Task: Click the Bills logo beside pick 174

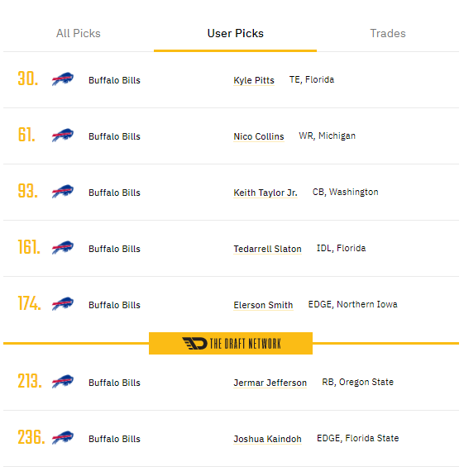Action: click(x=63, y=304)
